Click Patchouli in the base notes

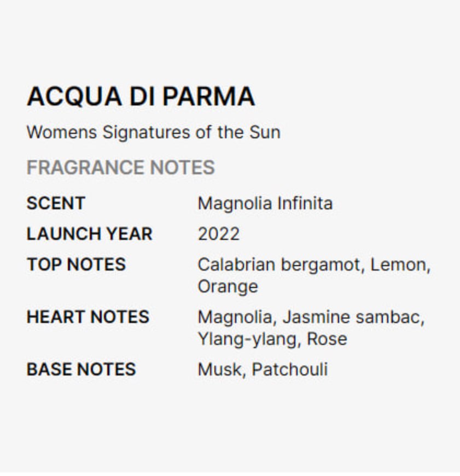click(x=289, y=369)
